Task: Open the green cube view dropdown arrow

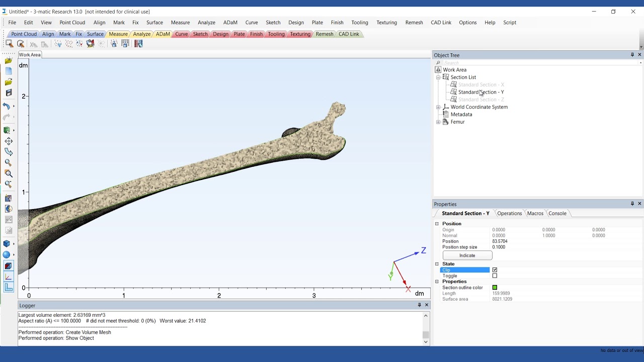Action: (x=14, y=130)
